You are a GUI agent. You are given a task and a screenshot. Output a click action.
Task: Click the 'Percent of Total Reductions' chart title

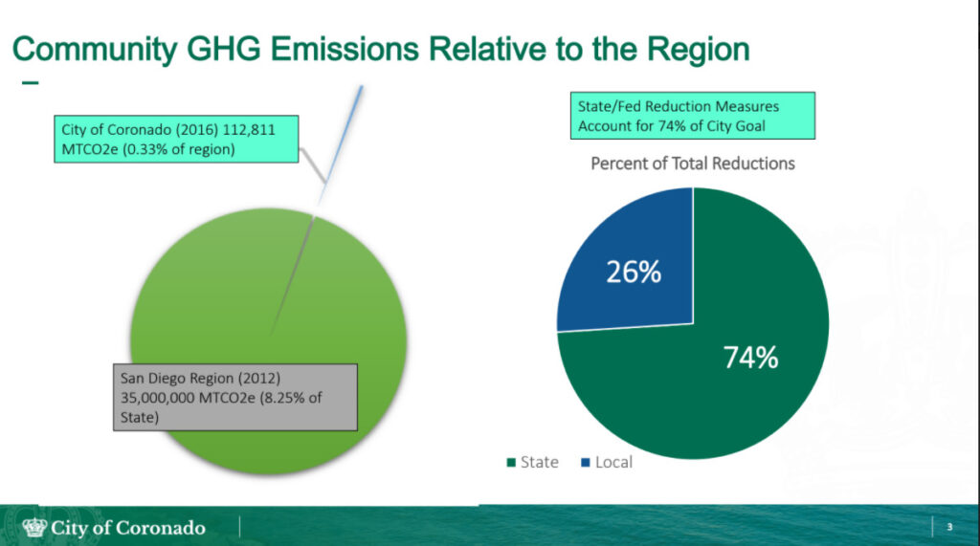(692, 164)
